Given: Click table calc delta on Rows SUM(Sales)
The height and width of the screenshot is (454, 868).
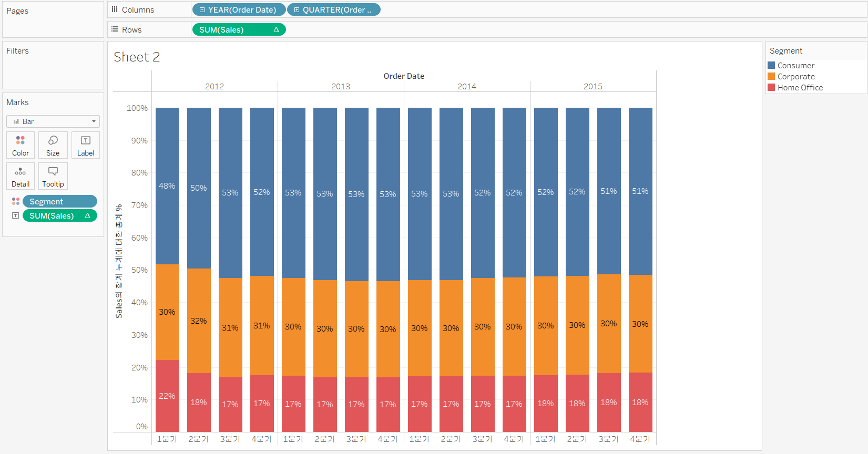Looking at the screenshot, I should (276, 29).
